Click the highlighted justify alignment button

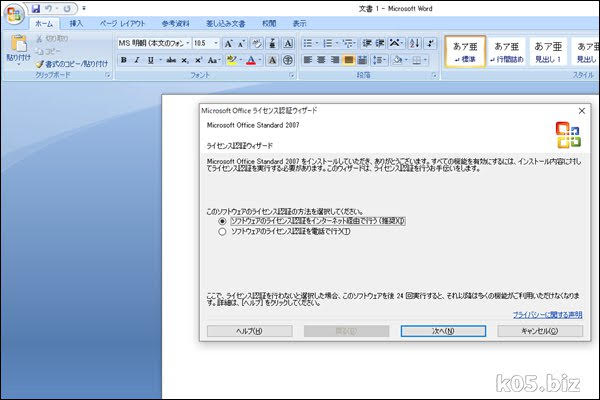348,60
